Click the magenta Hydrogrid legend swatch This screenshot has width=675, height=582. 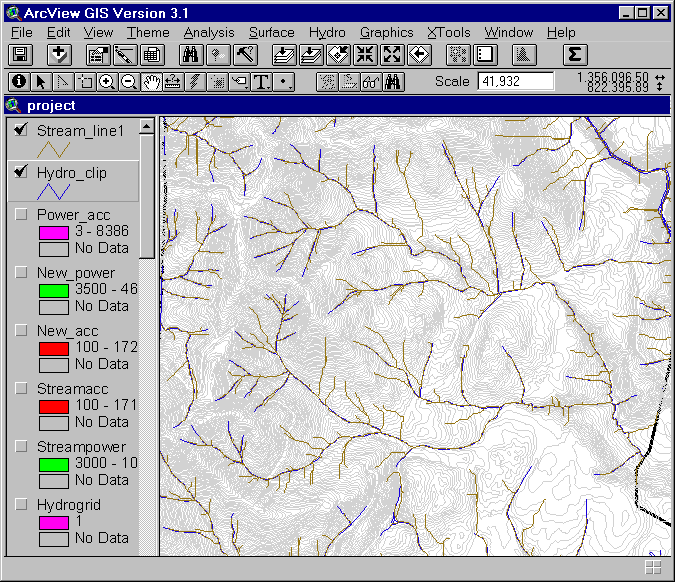[54, 523]
